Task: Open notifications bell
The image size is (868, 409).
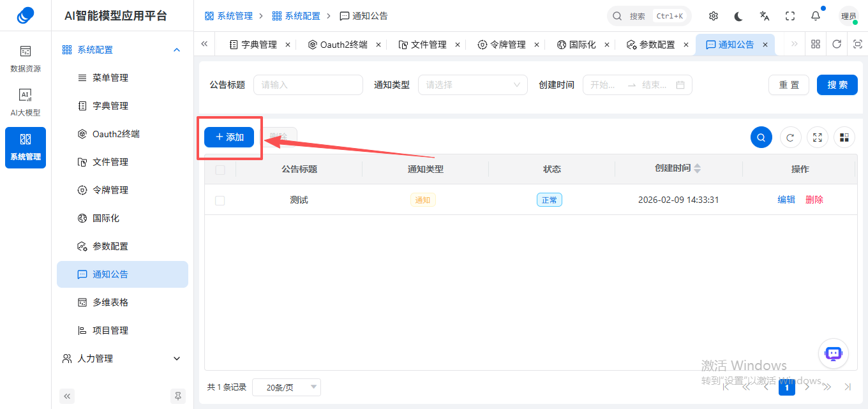Action: point(816,16)
